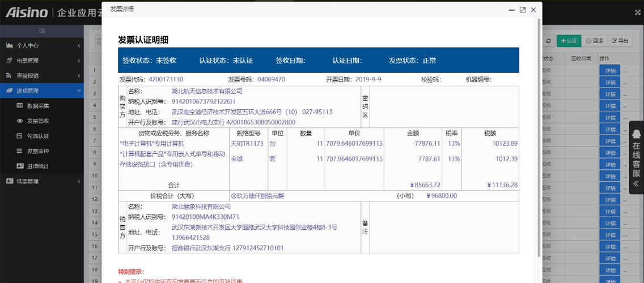
Task: Click 详情 button in table row 5
Action: (610, 117)
